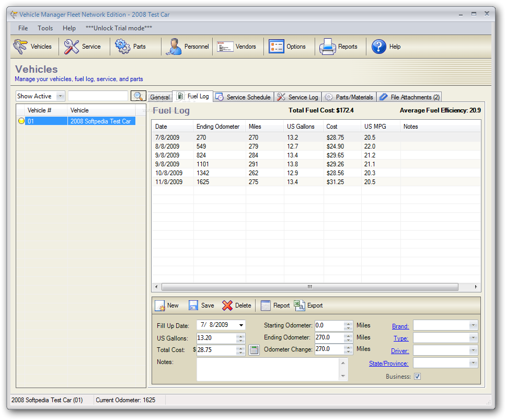
Task: Adjust the US Gallons spinner arrows
Action: tap(241, 338)
